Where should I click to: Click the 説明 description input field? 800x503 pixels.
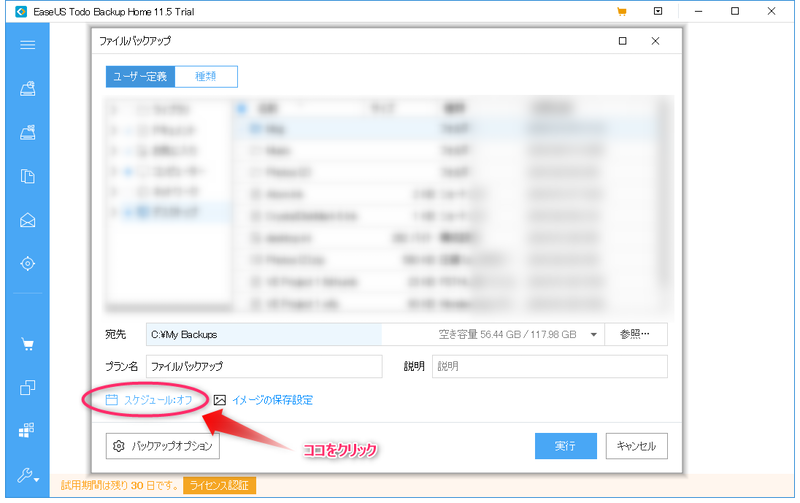point(549,366)
